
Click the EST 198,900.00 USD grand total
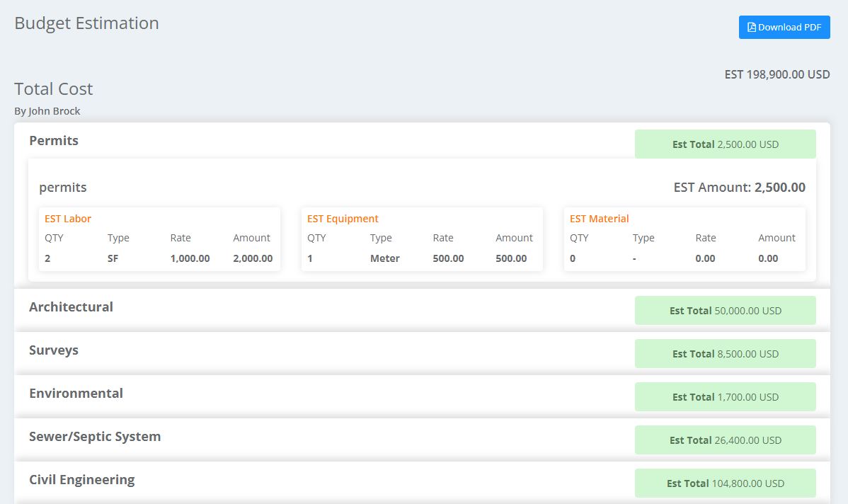click(x=777, y=74)
